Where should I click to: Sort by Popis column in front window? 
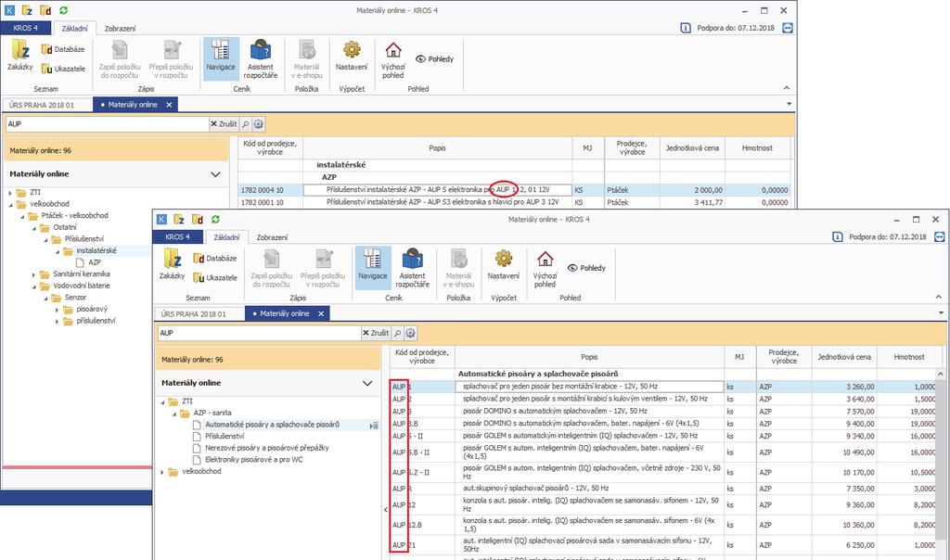[589, 357]
